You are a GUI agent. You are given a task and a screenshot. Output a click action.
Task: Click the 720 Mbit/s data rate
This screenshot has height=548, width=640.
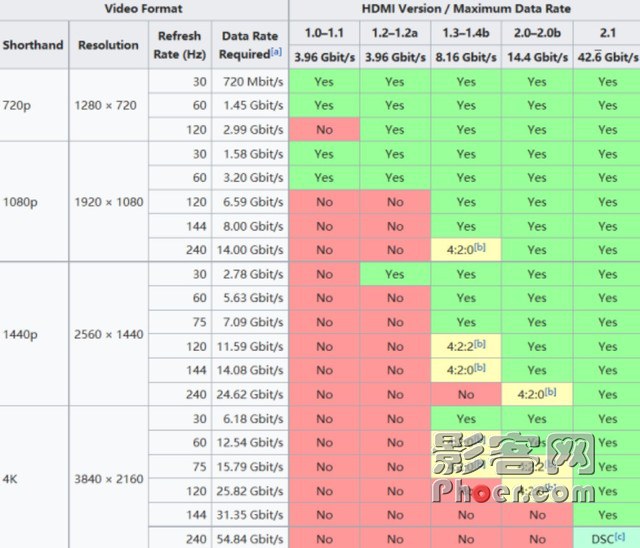coord(253,82)
